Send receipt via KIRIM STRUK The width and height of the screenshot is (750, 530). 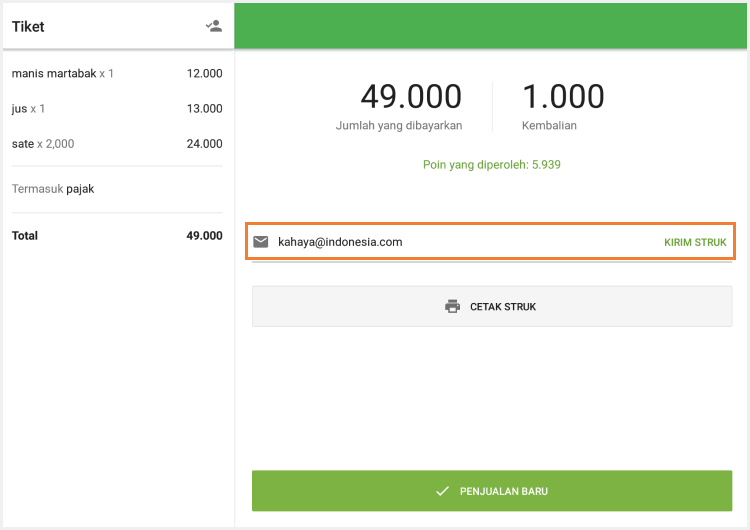tap(695, 242)
